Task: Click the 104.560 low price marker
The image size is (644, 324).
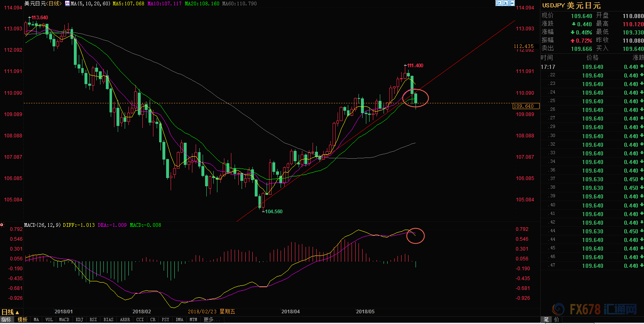Action: pyautogui.click(x=274, y=212)
